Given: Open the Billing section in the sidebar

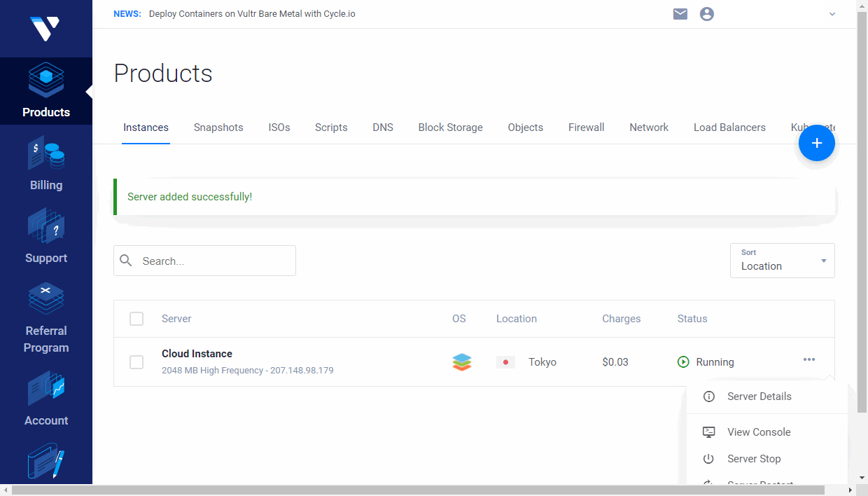Looking at the screenshot, I should [x=45, y=163].
